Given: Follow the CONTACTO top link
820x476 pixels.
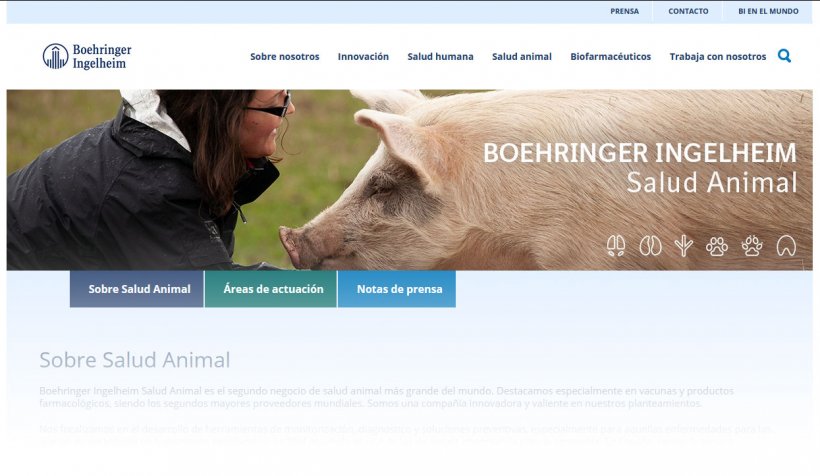Looking at the screenshot, I should (x=688, y=11).
